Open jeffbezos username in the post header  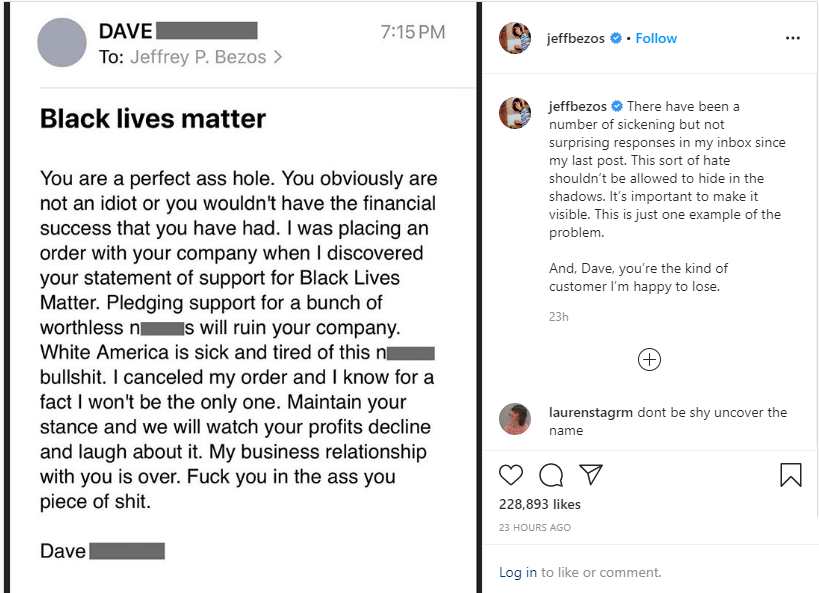pos(577,38)
